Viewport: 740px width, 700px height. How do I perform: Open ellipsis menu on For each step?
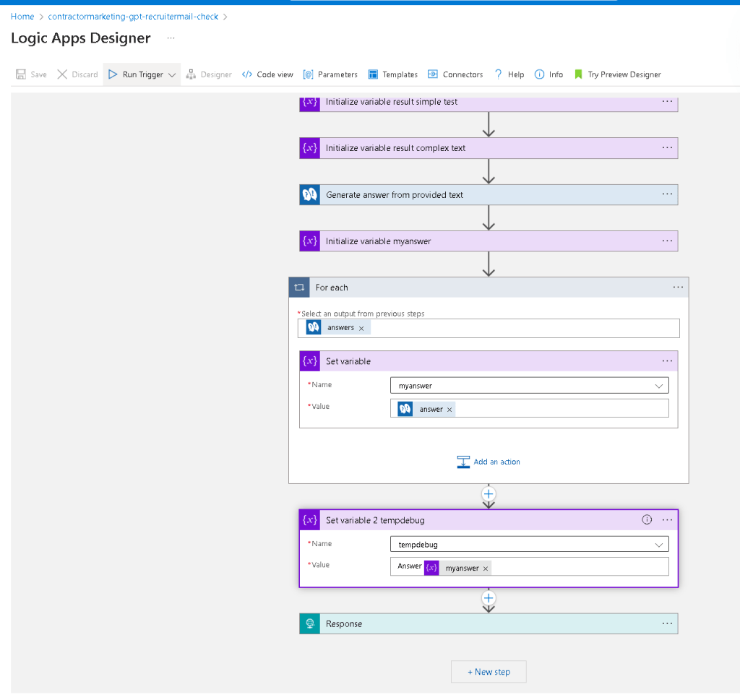tap(678, 287)
